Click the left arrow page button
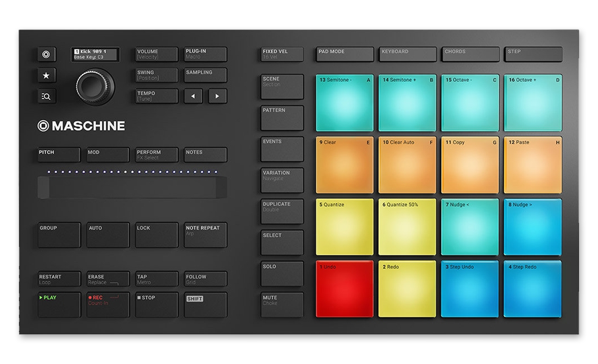Screen dimensions: 598x364 [193, 96]
